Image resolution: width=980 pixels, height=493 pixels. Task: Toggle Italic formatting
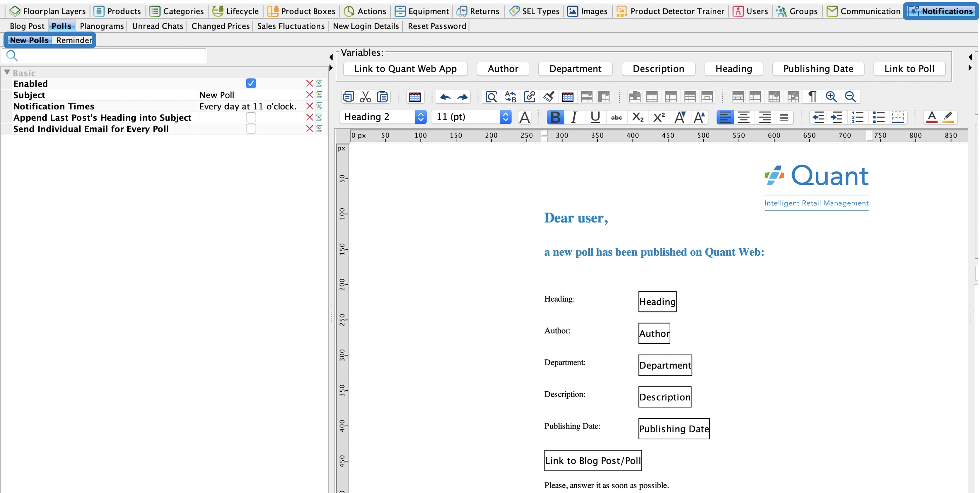[574, 117]
